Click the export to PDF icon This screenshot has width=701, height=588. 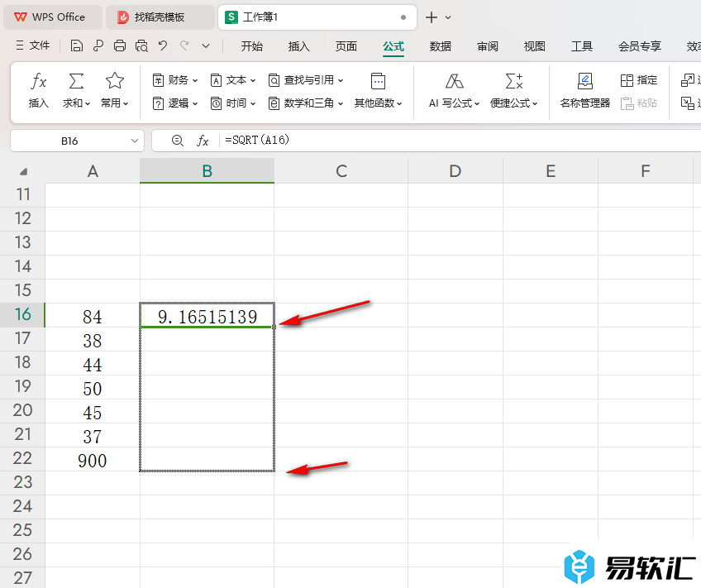[98, 45]
